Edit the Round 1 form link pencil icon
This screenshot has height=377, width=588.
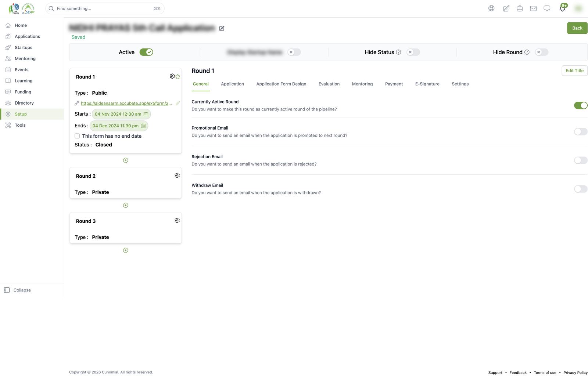point(178,103)
